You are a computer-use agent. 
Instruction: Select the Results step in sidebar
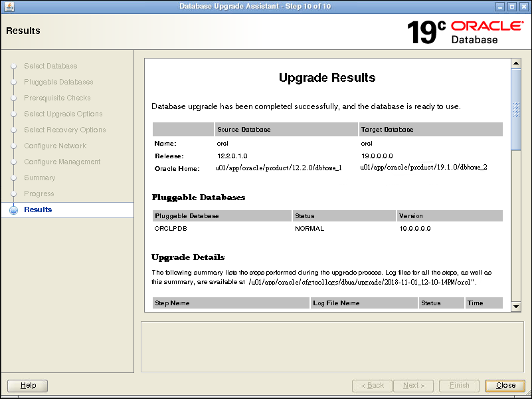point(38,210)
